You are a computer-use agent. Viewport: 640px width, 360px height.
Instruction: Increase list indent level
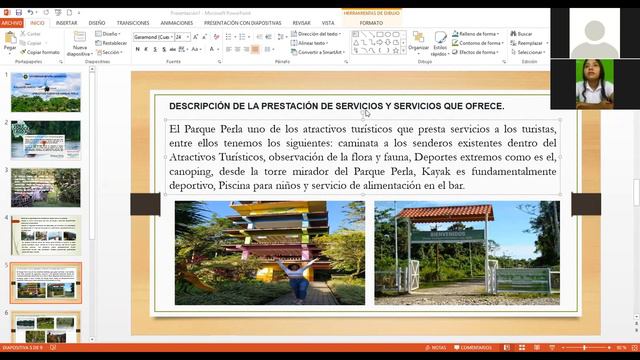[268, 37]
